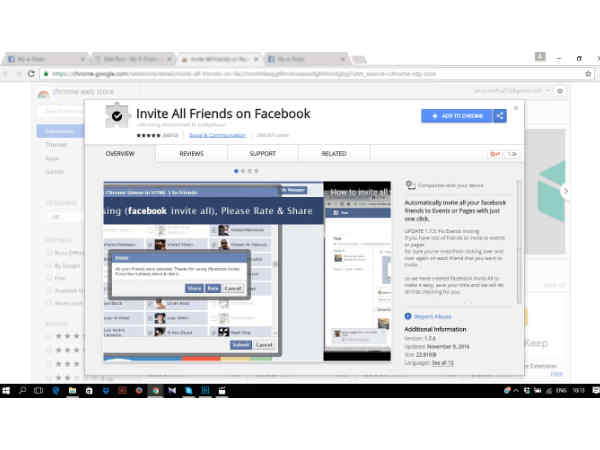Switch to the last Facebook browser tab
This screenshot has width=600, height=450.
click(306, 59)
